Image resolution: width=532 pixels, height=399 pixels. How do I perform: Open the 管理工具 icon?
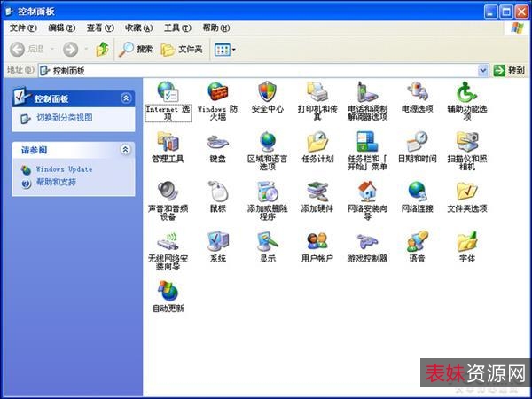[x=168, y=141]
